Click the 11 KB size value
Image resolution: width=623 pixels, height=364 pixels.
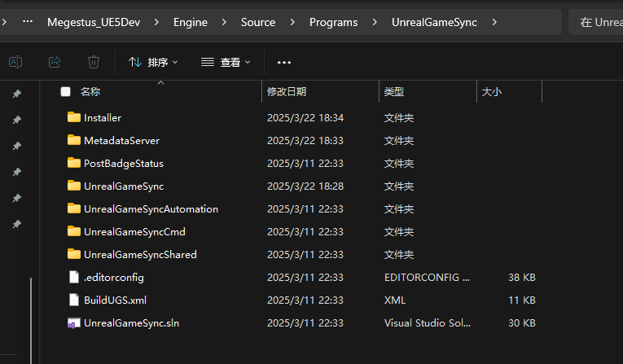point(522,300)
